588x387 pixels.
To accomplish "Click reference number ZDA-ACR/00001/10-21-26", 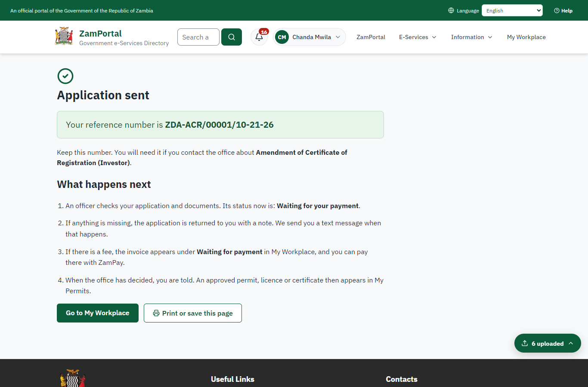I will (219, 125).
